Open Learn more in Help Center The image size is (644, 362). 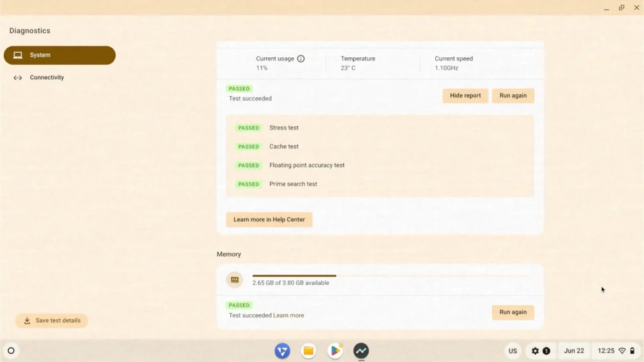coord(269,219)
